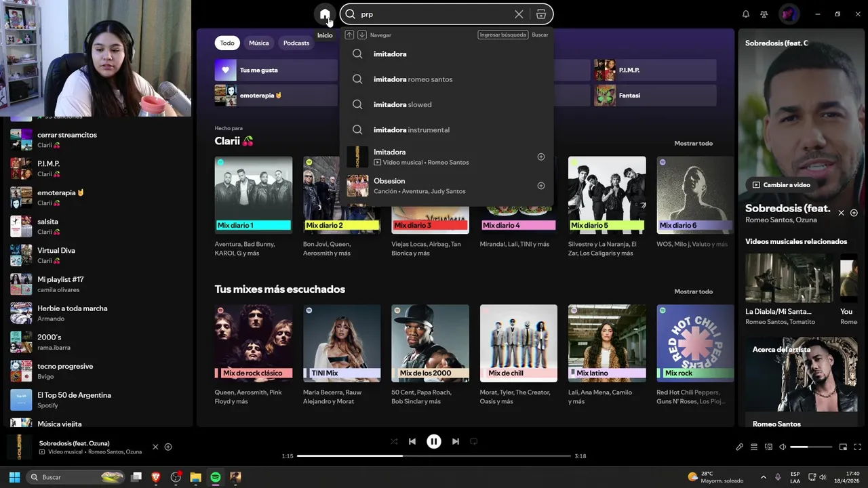
Task: Open Herbie a toda marcha playlist
Action: [x=98, y=313]
